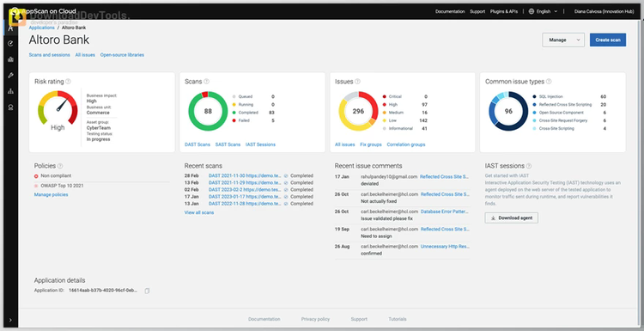Click the help icon beside Issues
644x331 pixels.
click(x=358, y=82)
